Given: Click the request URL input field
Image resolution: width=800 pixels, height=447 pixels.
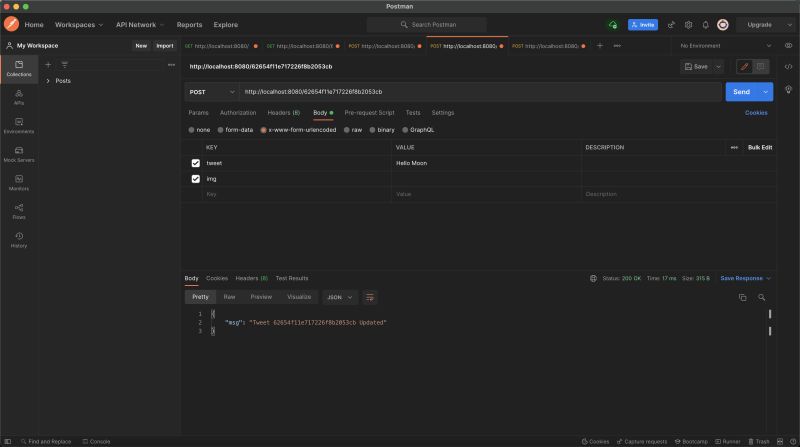Looking at the screenshot, I should coord(481,92).
